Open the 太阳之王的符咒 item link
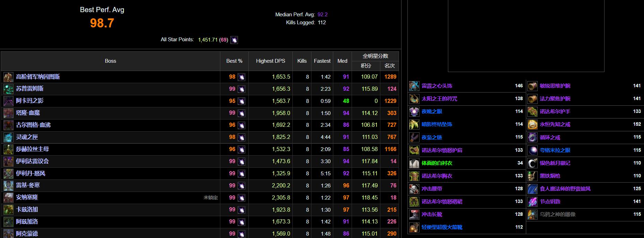The image size is (644, 238). pos(439,99)
